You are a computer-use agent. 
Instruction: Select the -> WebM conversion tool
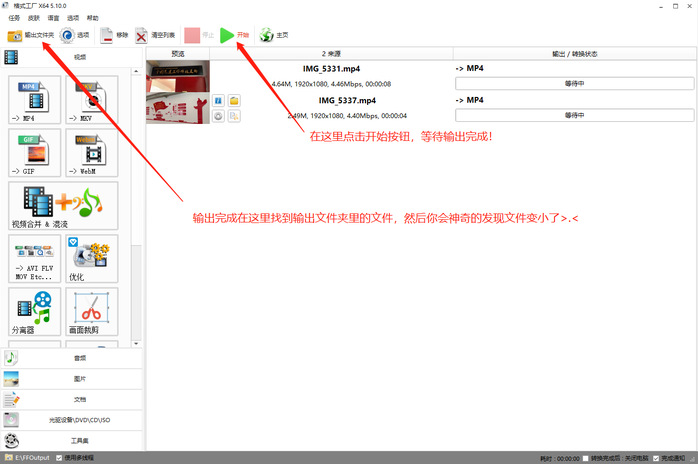pyautogui.click(x=91, y=154)
